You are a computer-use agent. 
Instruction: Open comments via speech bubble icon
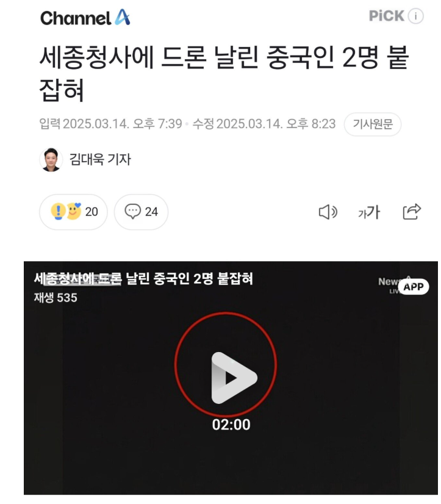[132, 212]
